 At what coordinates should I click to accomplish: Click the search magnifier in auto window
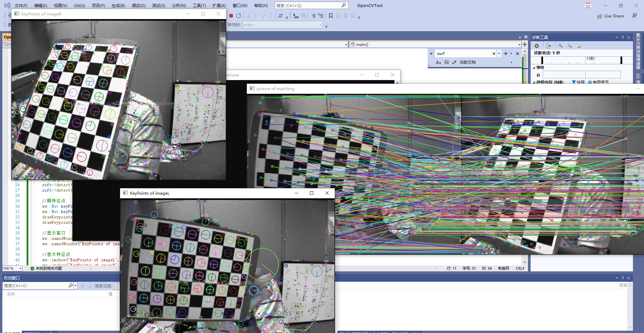click(71, 286)
